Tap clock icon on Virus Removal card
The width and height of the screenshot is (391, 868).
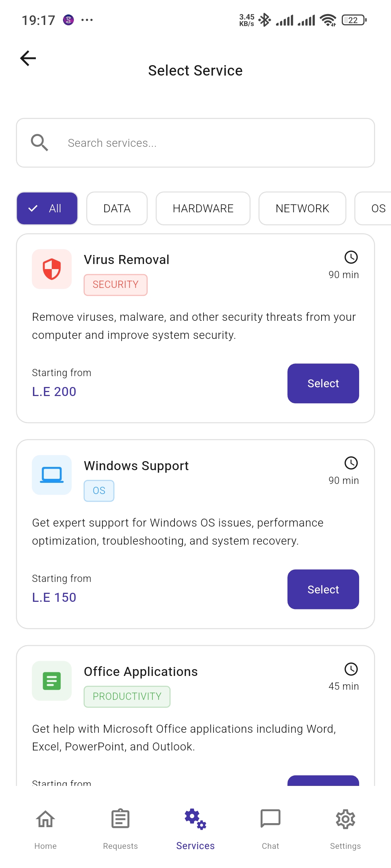point(351,257)
